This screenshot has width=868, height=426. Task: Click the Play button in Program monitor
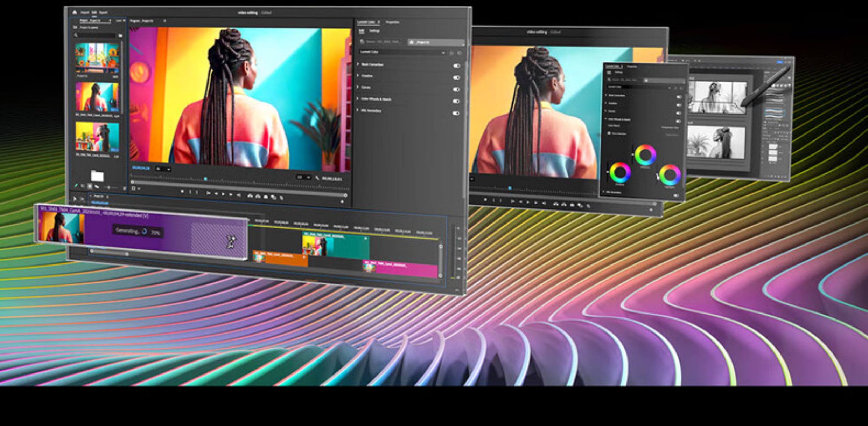223,194
